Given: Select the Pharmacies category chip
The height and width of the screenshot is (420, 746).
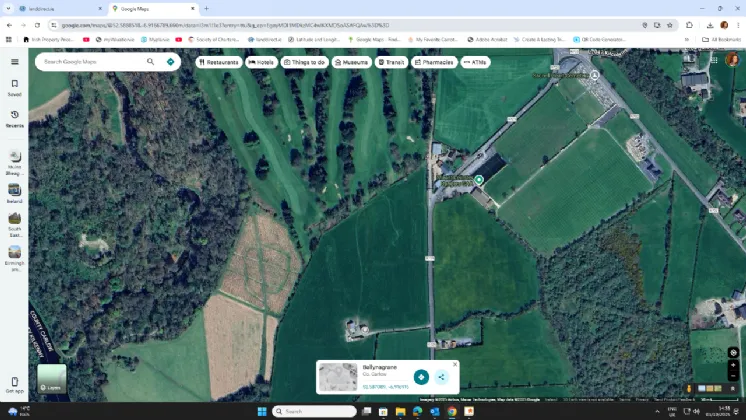Looking at the screenshot, I should coord(434,62).
